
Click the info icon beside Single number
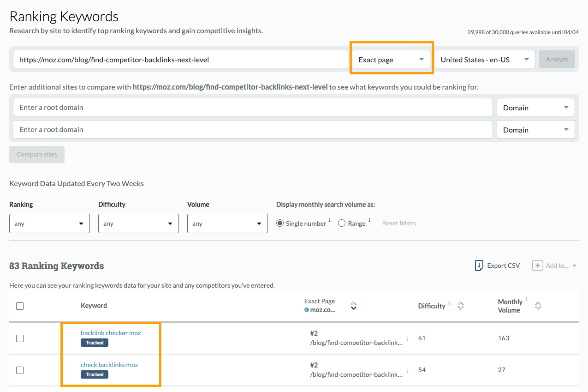(331, 220)
